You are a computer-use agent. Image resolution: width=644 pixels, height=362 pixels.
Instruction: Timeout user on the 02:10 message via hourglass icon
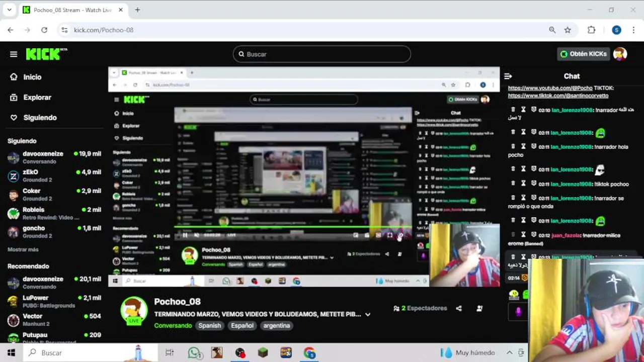pos(523,110)
